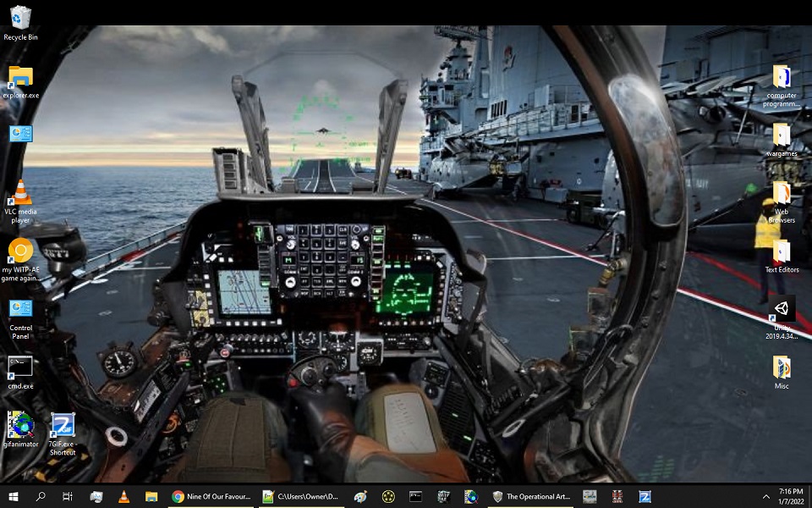Image resolution: width=812 pixels, height=508 pixels.
Task: Select the Control Panel desktop icon
Action: pyautogui.click(x=20, y=319)
